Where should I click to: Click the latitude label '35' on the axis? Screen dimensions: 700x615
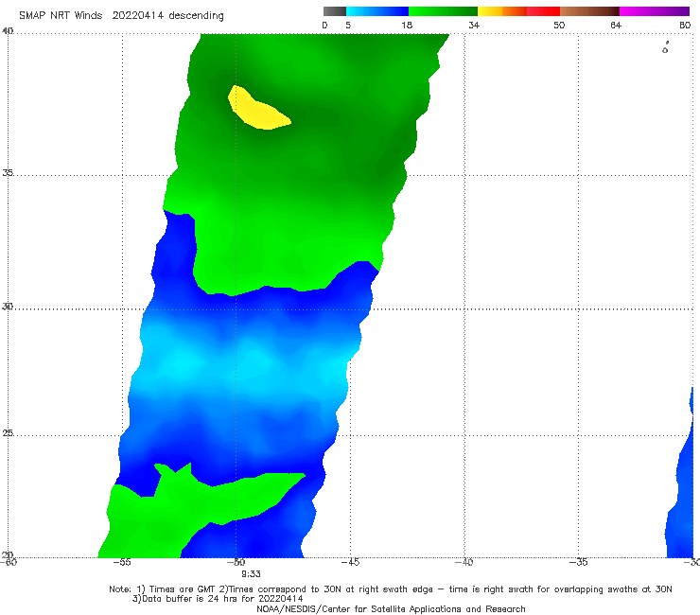pyautogui.click(x=8, y=172)
